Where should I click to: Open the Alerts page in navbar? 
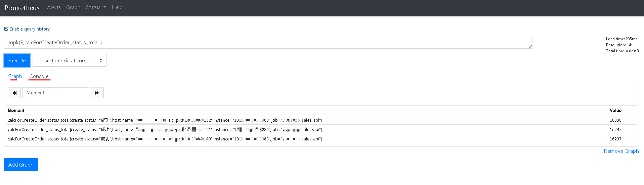[54, 7]
